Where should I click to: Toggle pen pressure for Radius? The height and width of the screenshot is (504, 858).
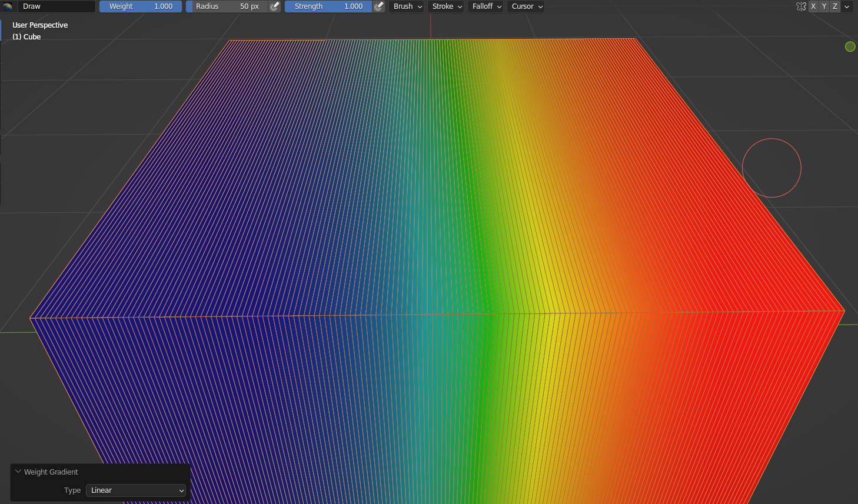tap(275, 6)
